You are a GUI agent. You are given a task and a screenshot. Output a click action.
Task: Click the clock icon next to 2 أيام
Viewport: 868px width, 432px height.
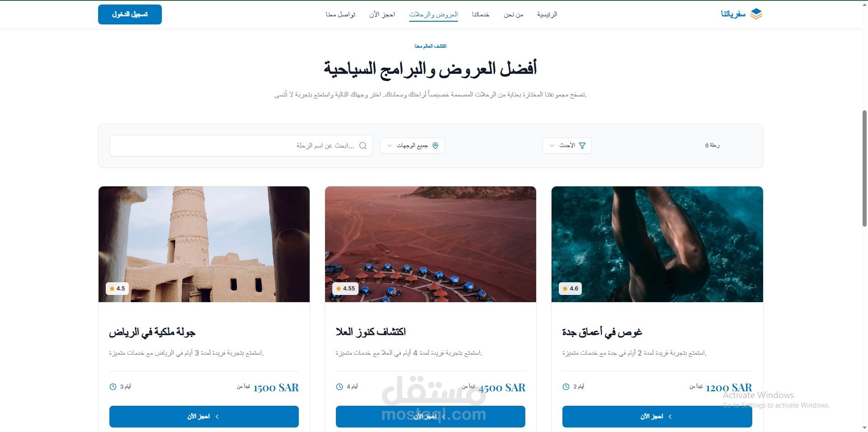[x=566, y=387]
